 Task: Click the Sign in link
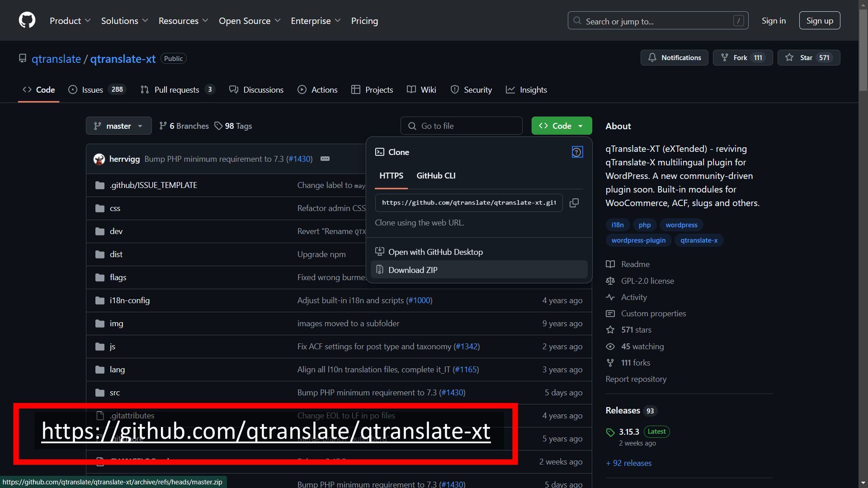pyautogui.click(x=774, y=21)
